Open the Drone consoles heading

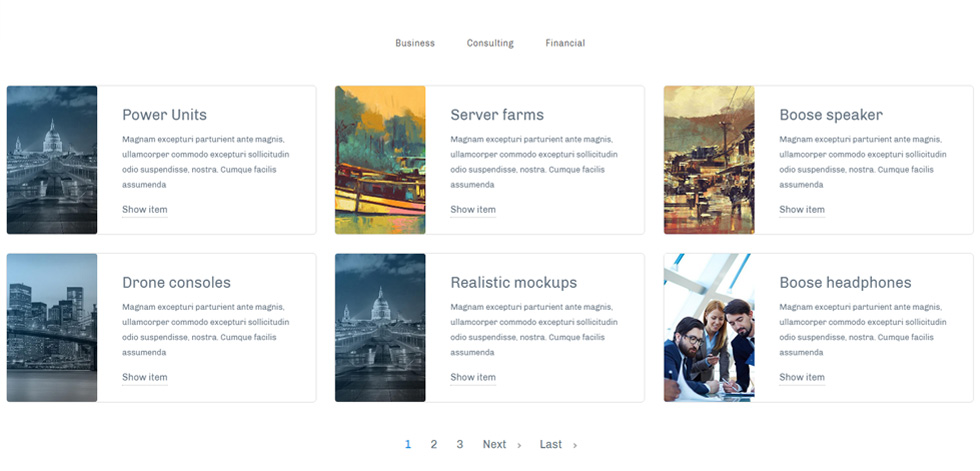(176, 282)
